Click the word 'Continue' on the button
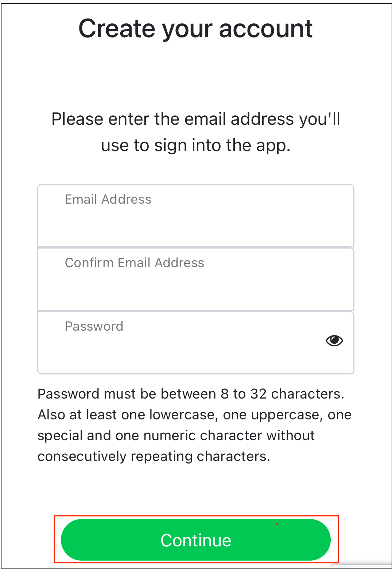Viewport: 392px width, 569px height. (x=196, y=541)
